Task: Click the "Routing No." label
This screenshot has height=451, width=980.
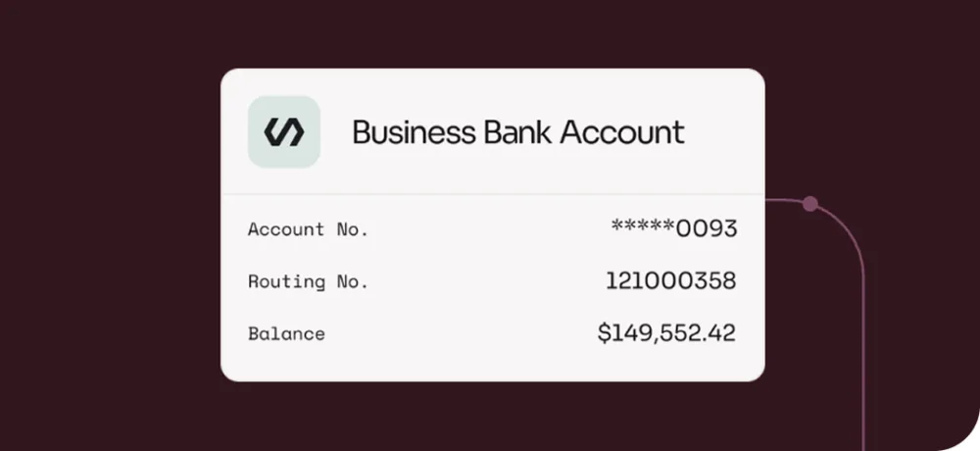Action: pyautogui.click(x=308, y=281)
